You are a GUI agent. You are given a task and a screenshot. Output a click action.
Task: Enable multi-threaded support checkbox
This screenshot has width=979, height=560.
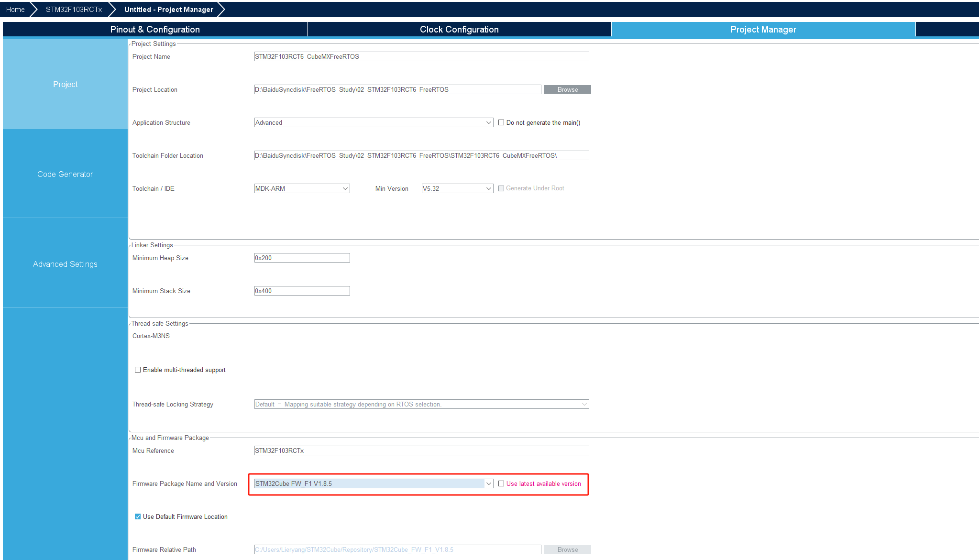pyautogui.click(x=138, y=370)
